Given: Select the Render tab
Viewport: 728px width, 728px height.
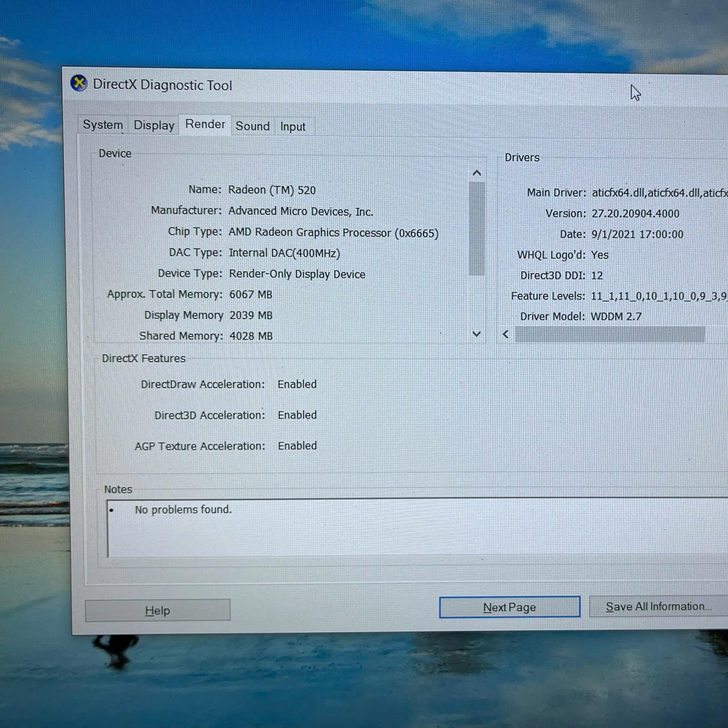Looking at the screenshot, I should pyautogui.click(x=205, y=124).
